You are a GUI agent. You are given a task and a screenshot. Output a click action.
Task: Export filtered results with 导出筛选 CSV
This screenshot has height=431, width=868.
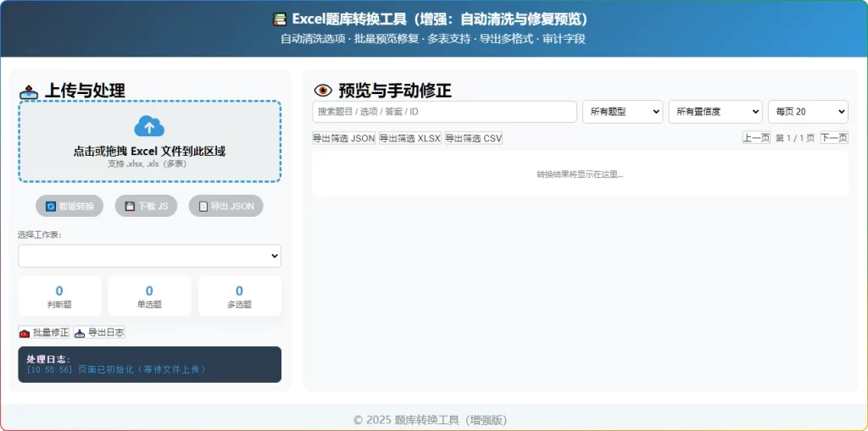(x=473, y=138)
